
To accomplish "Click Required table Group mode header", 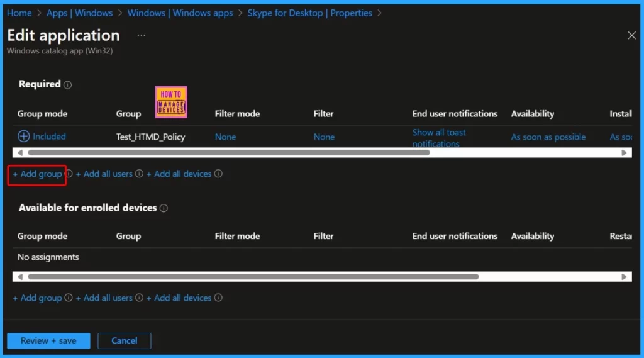I will 42,114.
